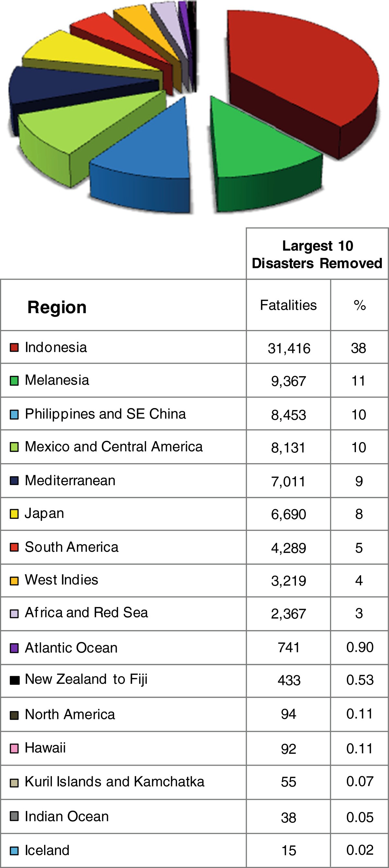
Task: Click the West Indies orange legend swatch
Action: (14, 581)
